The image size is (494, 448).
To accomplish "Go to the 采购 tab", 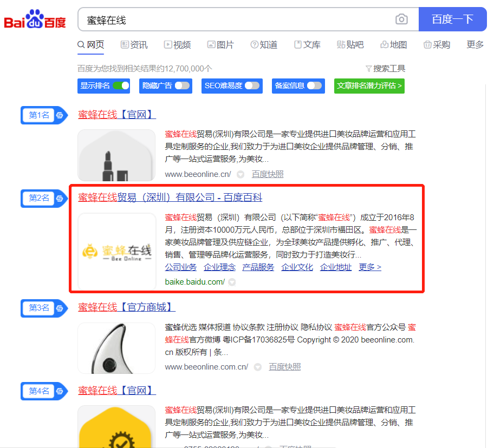I will (437, 45).
